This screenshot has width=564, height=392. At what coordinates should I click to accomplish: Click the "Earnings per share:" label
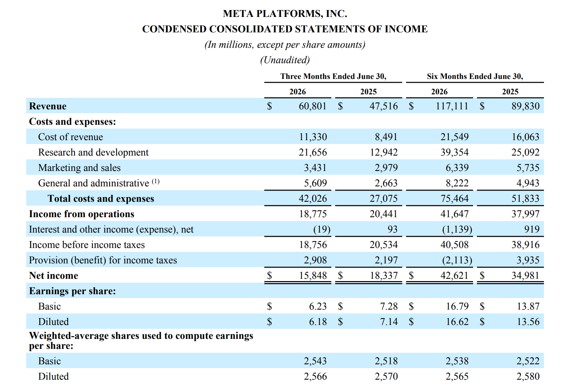72,291
